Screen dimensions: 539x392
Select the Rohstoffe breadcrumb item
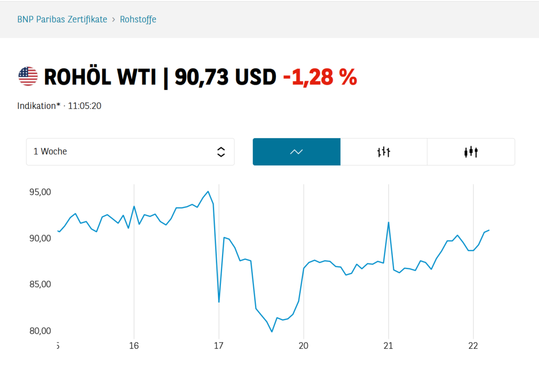[138, 19]
